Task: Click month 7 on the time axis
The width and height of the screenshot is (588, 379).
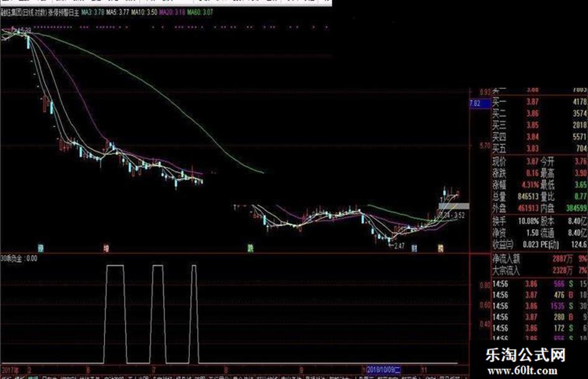Action: pyautogui.click(x=154, y=370)
